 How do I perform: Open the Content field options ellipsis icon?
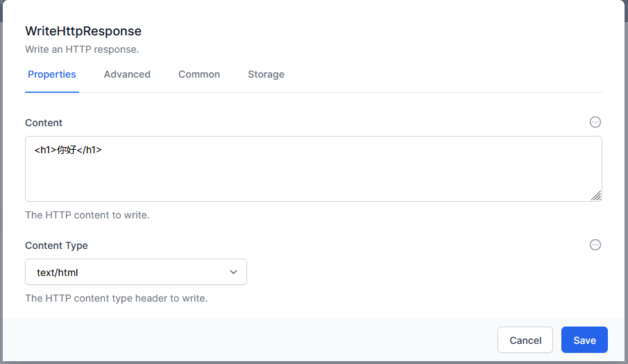click(595, 122)
